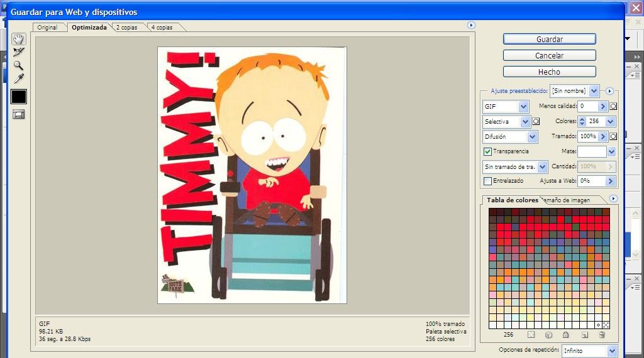Shift selected colors to web palette cube
The image size is (644, 358).
[x=548, y=335]
